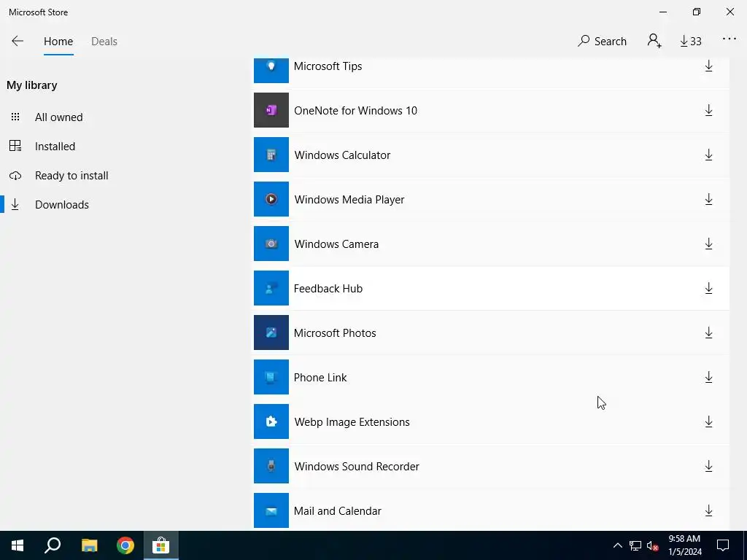
Task: Click the Search button
Action: 602,42
